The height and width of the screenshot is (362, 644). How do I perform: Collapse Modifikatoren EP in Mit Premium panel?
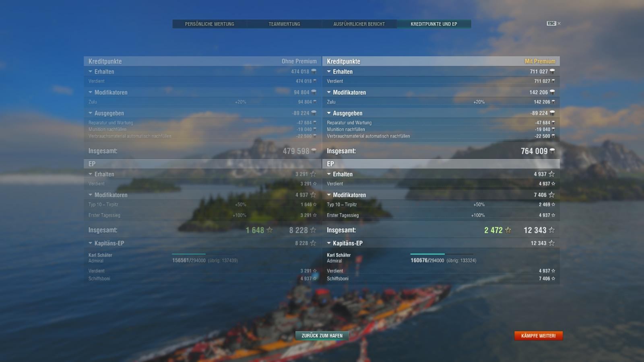click(x=329, y=195)
